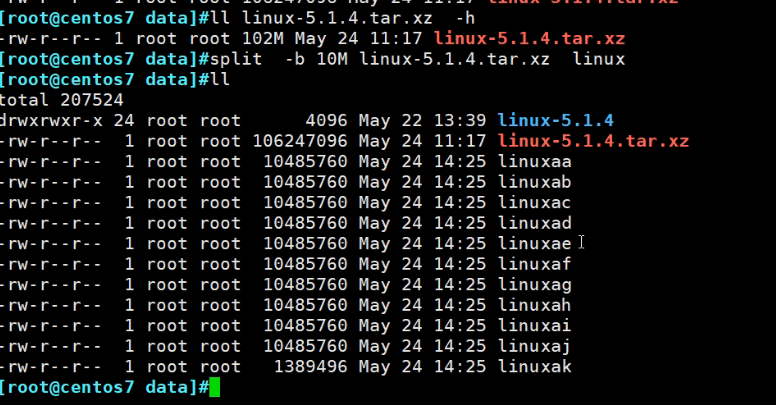
Task: Click the linuxak file name
Action: click(534, 367)
